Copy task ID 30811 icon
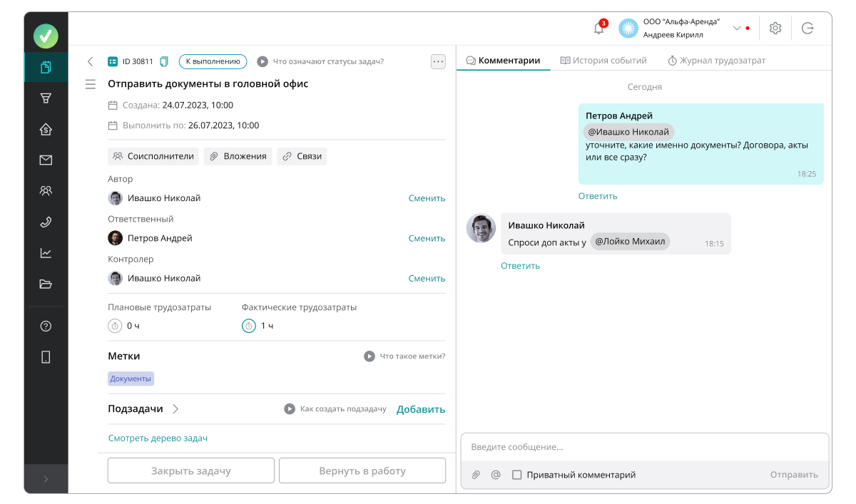The height and width of the screenshot is (504, 856). (x=164, y=61)
